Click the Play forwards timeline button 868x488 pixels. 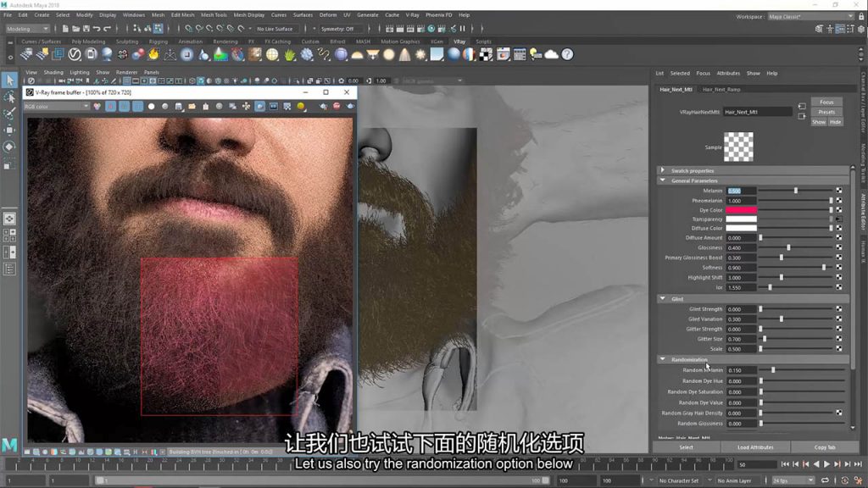point(826,465)
